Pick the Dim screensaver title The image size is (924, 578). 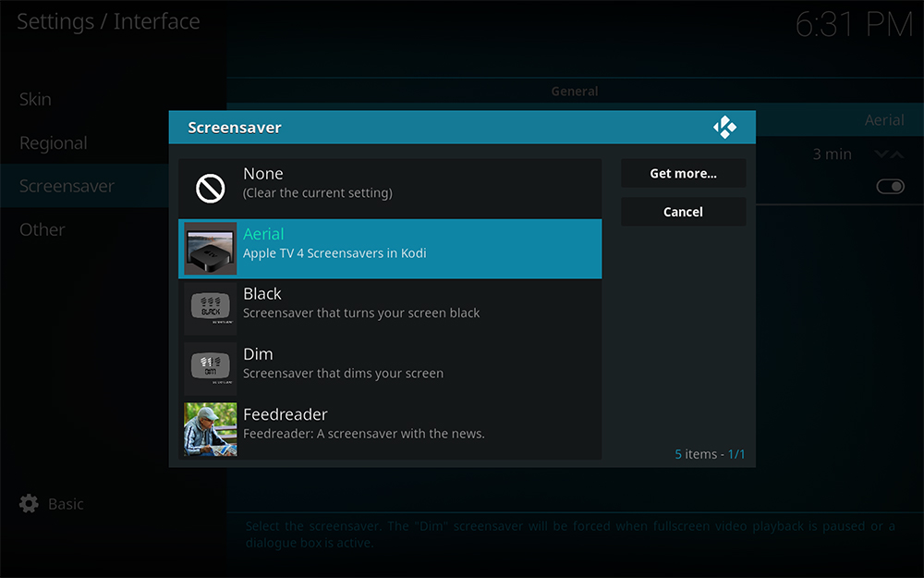[258, 354]
